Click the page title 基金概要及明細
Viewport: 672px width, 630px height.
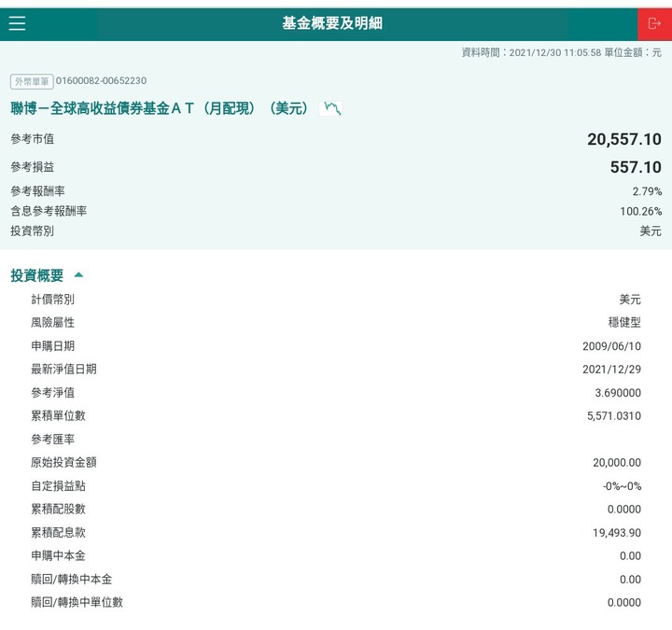332,23
